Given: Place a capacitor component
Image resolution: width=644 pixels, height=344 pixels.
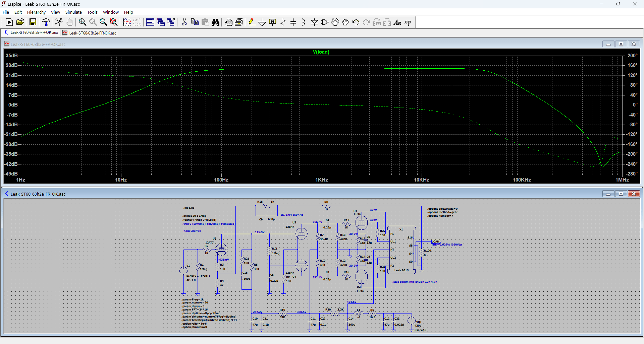Looking at the screenshot, I should [x=293, y=22].
